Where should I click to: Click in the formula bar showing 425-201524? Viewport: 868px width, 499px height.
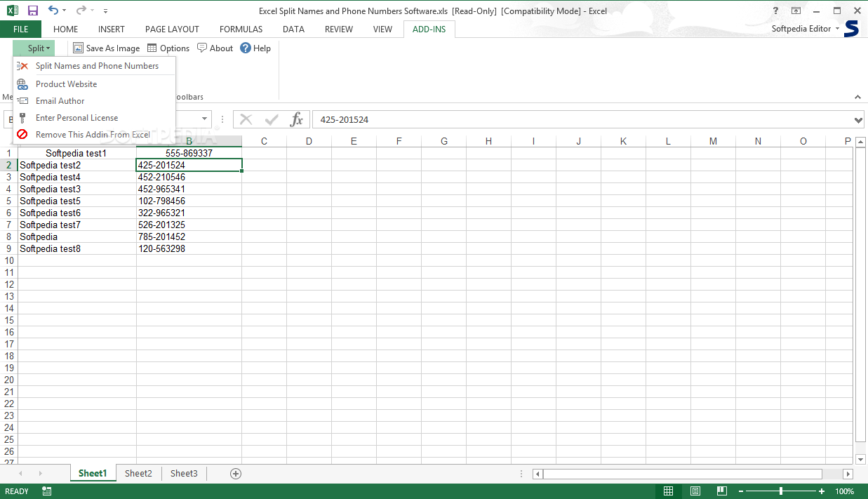pyautogui.click(x=582, y=119)
